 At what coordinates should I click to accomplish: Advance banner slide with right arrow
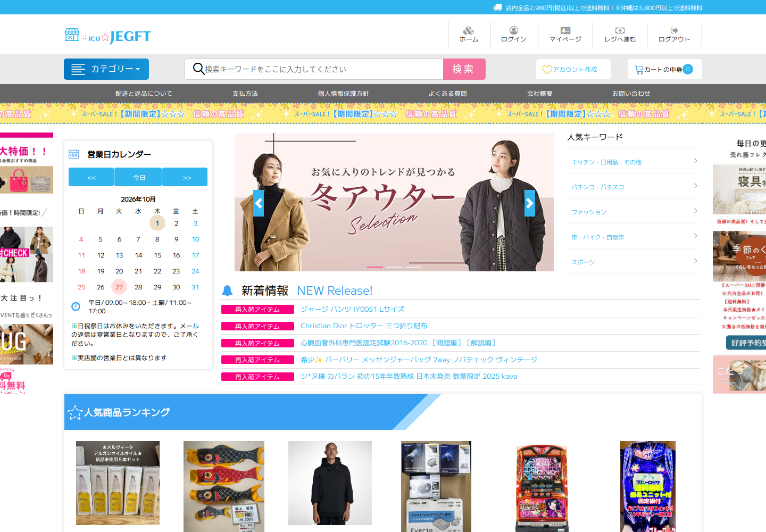point(530,203)
